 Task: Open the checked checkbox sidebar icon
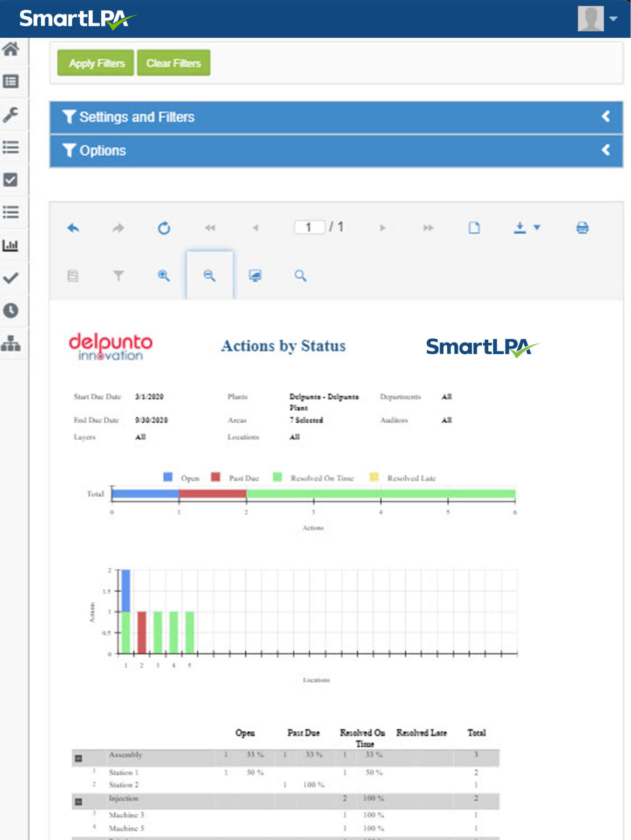[11, 180]
